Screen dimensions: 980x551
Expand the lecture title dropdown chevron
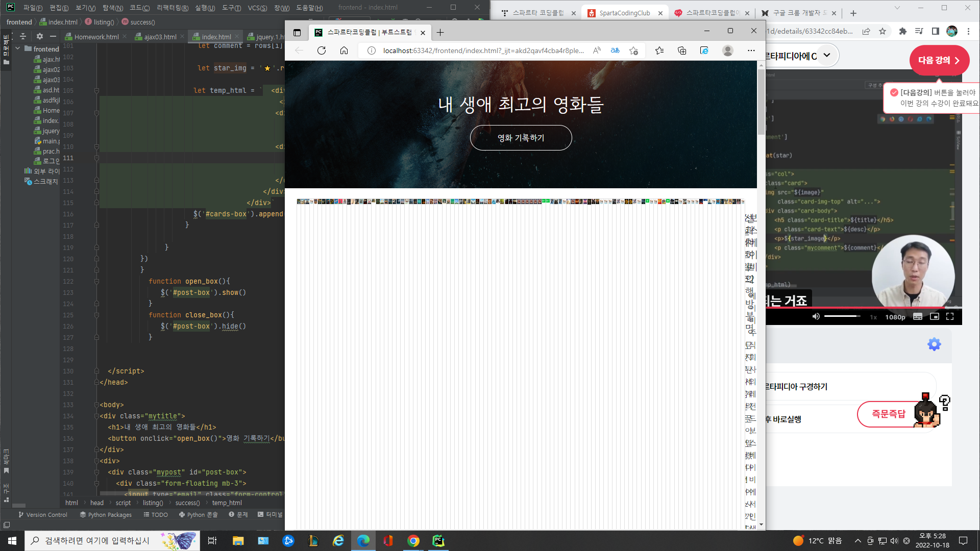tap(827, 55)
